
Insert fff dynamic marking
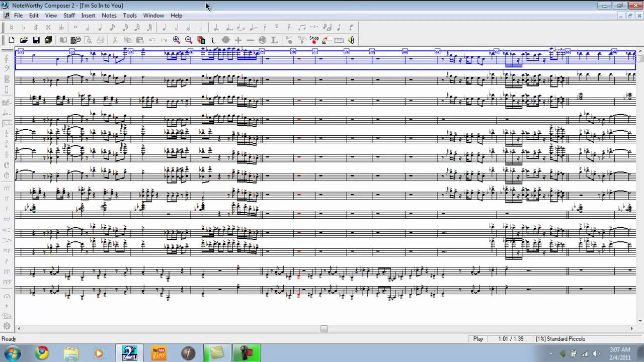tap(7, 188)
